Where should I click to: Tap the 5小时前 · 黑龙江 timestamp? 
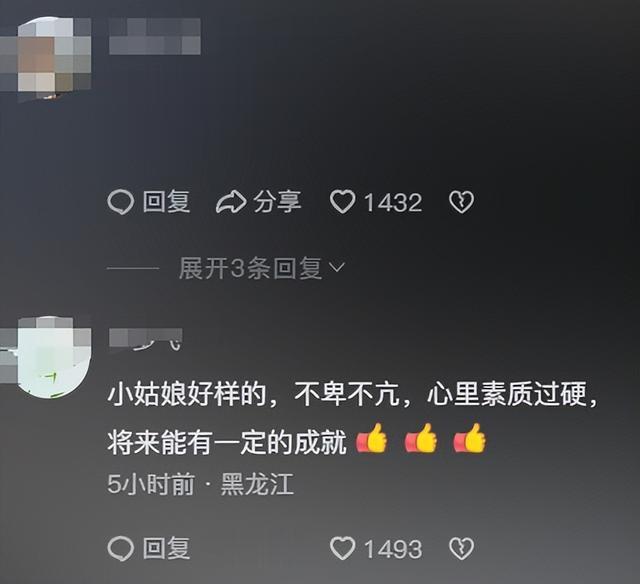coord(200,484)
